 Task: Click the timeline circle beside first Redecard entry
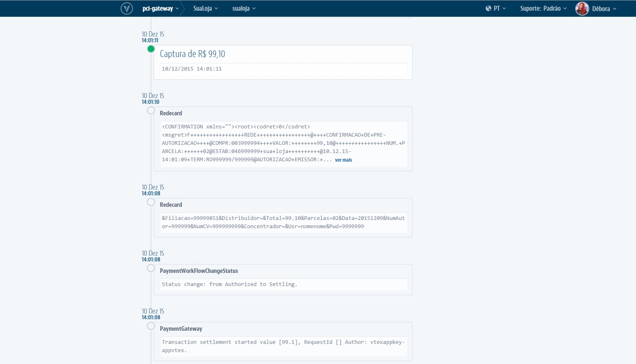(151, 110)
